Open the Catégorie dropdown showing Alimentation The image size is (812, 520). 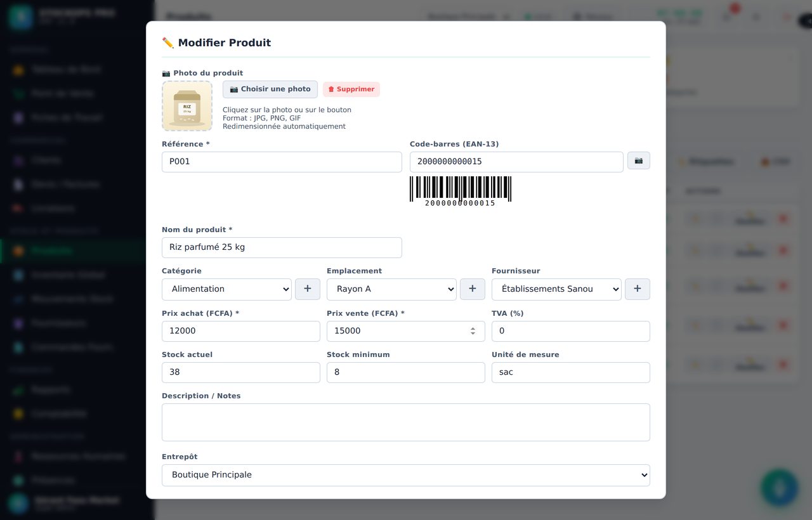pyautogui.click(x=226, y=289)
